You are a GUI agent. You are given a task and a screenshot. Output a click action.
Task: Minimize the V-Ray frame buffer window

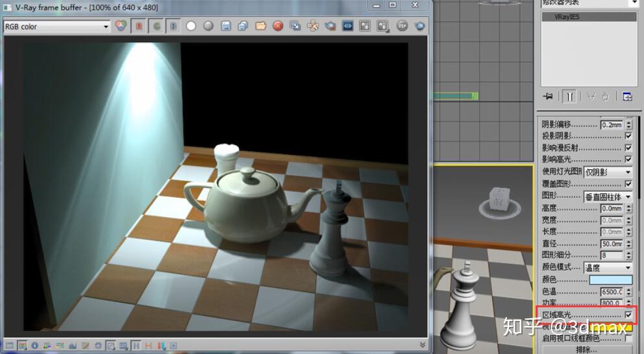click(x=377, y=5)
